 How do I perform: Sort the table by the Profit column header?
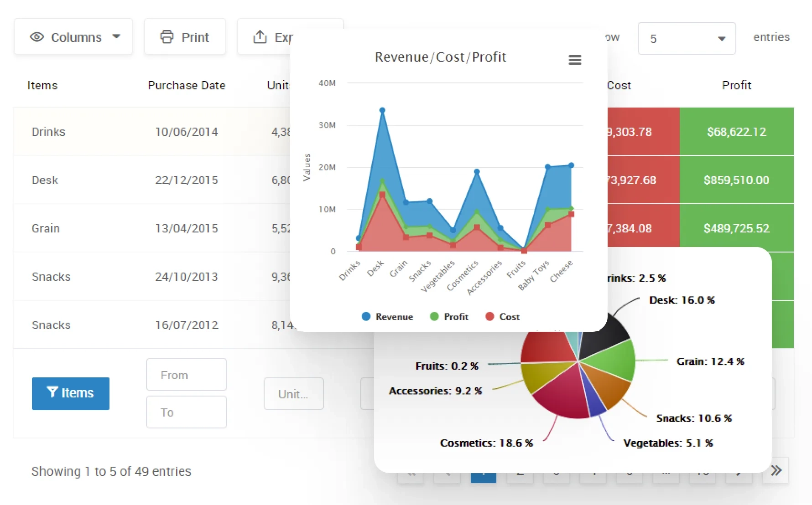pos(736,85)
